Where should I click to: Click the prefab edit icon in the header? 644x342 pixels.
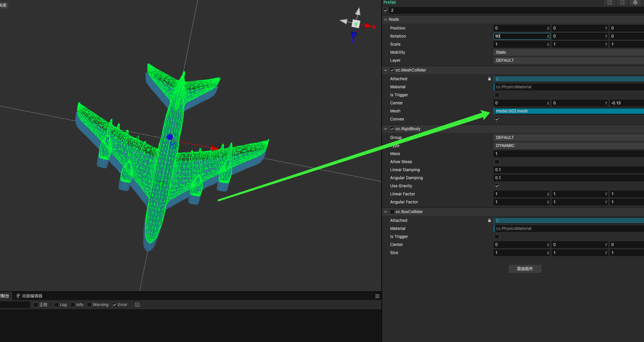click(x=609, y=2)
